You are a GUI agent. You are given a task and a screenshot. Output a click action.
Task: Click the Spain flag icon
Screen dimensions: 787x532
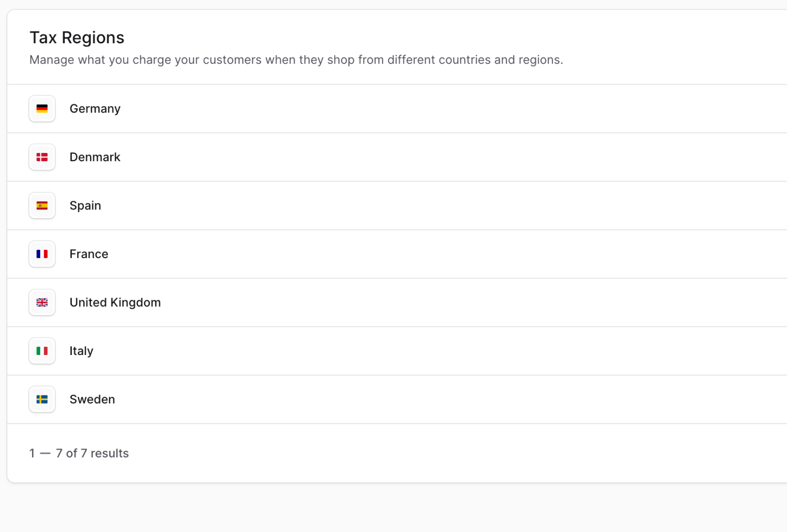tap(42, 206)
